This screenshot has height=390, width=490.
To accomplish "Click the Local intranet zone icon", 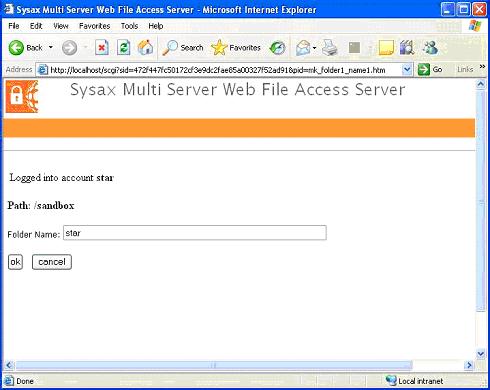I will pos(391,381).
